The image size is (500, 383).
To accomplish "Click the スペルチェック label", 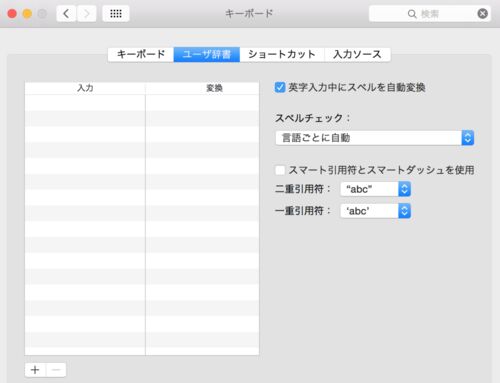I will [313, 118].
